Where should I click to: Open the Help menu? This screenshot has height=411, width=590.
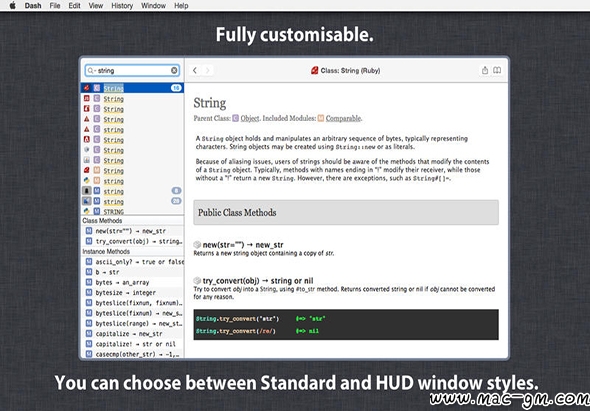pos(181,6)
